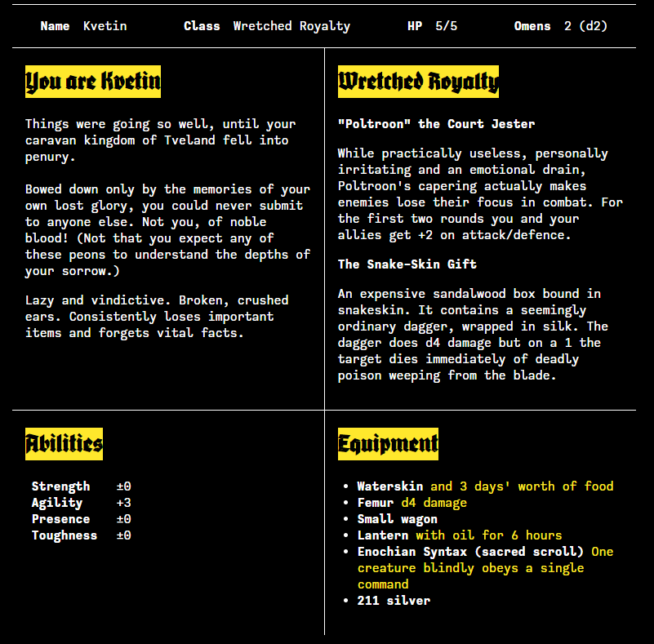Select the Lantern equipment item
The width and height of the screenshot is (654, 644).
coord(383,535)
